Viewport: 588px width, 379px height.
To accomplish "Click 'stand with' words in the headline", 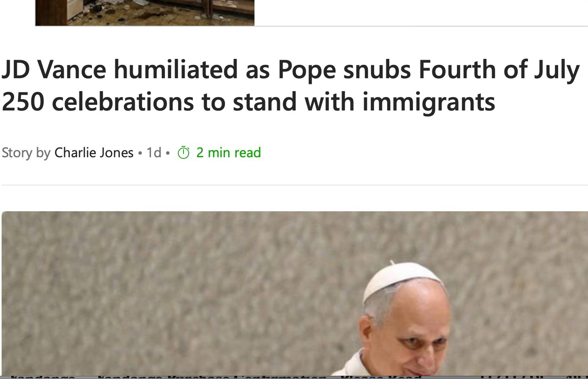I will click(x=296, y=102).
